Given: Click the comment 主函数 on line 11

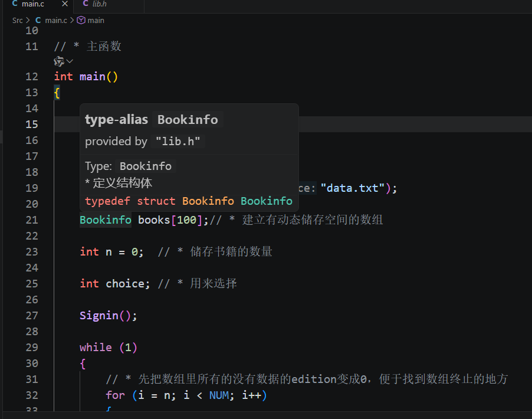Looking at the screenshot, I should pyautogui.click(x=104, y=46).
